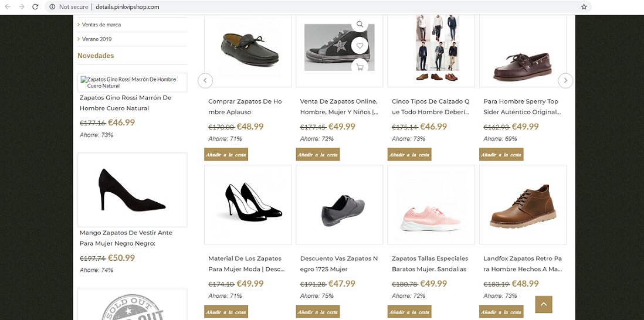Open Para Hombre Sperry Top Sider link
This screenshot has height=320, width=644.
pyautogui.click(x=522, y=107)
